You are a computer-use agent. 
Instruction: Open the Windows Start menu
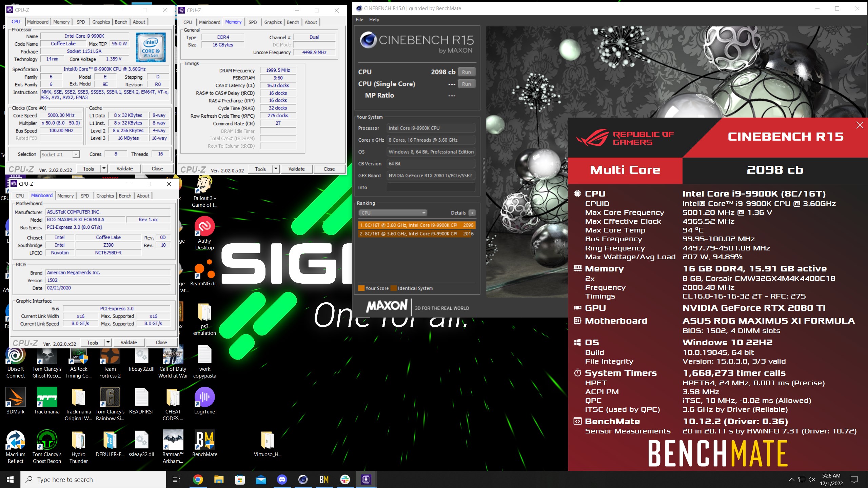tap(10, 480)
